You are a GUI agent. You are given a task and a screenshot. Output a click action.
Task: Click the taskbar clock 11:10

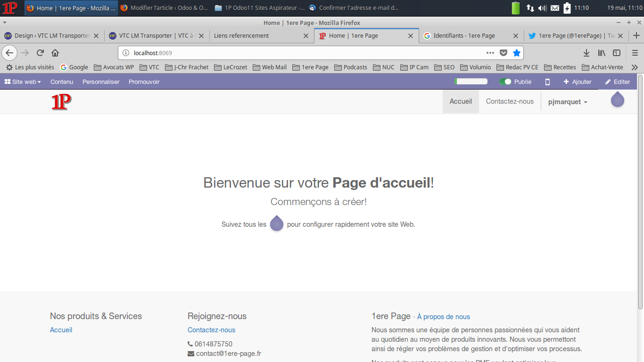(581, 8)
